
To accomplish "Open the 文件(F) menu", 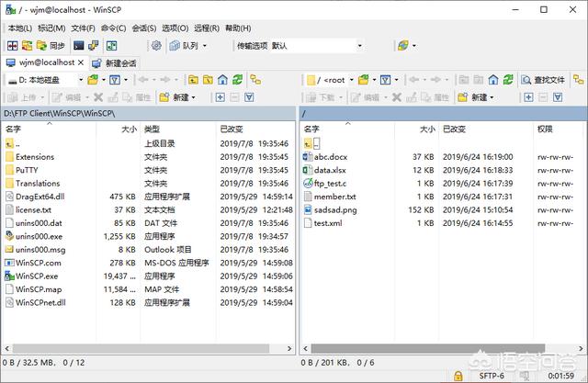I will coord(84,28).
